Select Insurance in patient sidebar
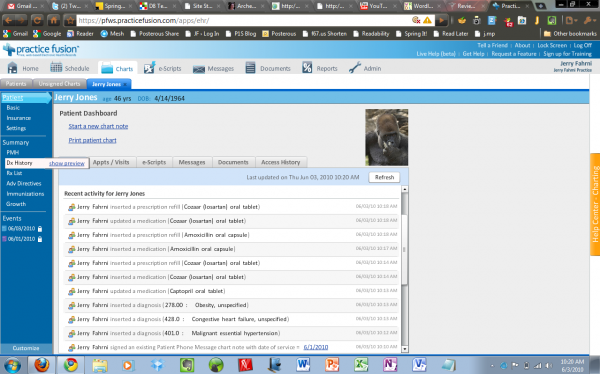 (18, 118)
